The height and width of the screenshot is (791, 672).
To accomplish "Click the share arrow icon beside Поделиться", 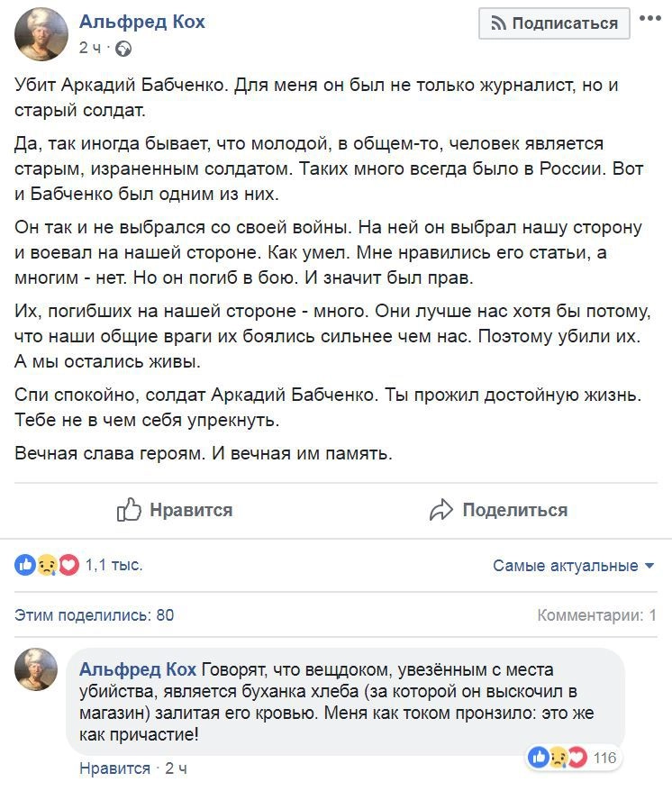I will (440, 511).
